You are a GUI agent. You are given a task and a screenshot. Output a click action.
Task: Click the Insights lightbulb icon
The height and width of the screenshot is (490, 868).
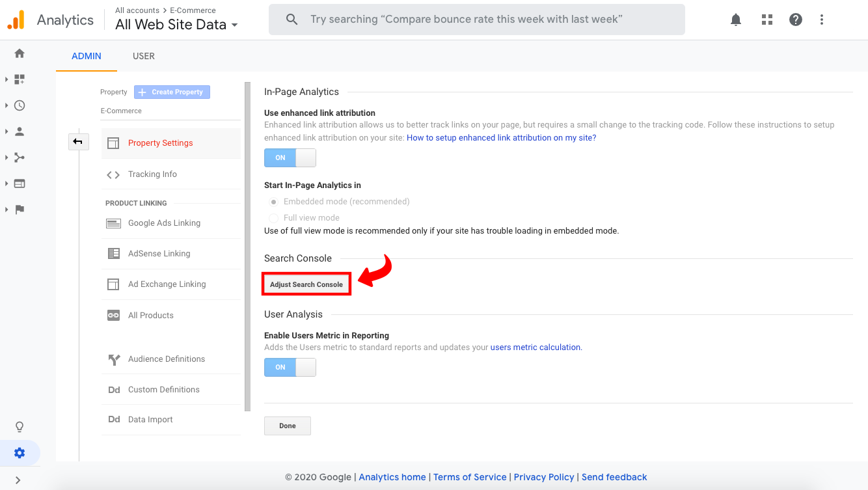(x=19, y=426)
